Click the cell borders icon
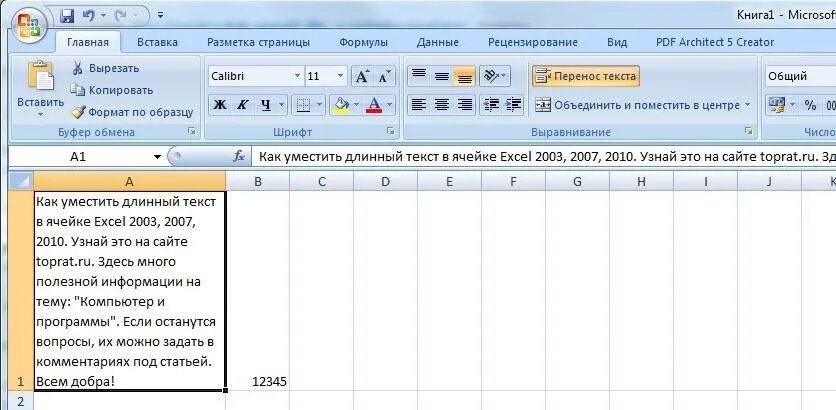The image size is (836, 410). coord(303,105)
